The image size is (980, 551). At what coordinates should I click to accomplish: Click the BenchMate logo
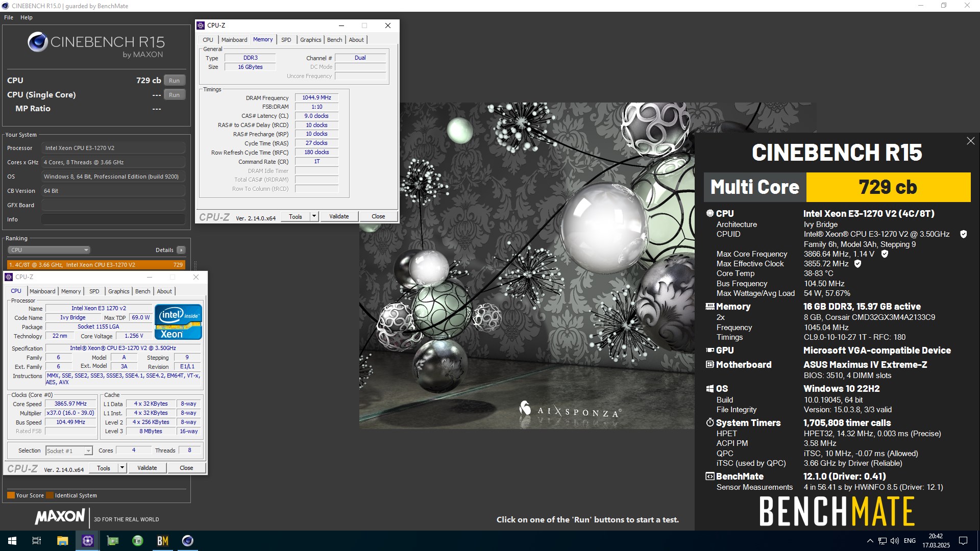pos(837,511)
